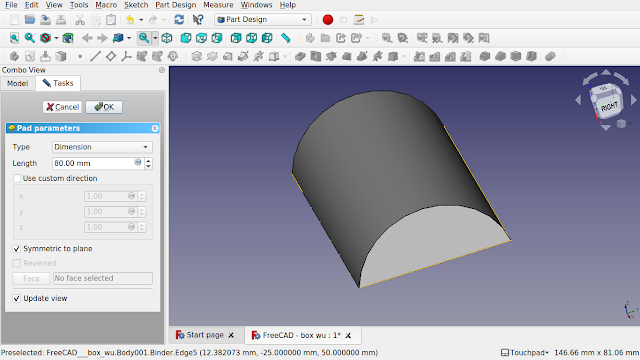Switch to isometric view cube icon
Viewport: 640px width, 360px height.
[x=167, y=38]
